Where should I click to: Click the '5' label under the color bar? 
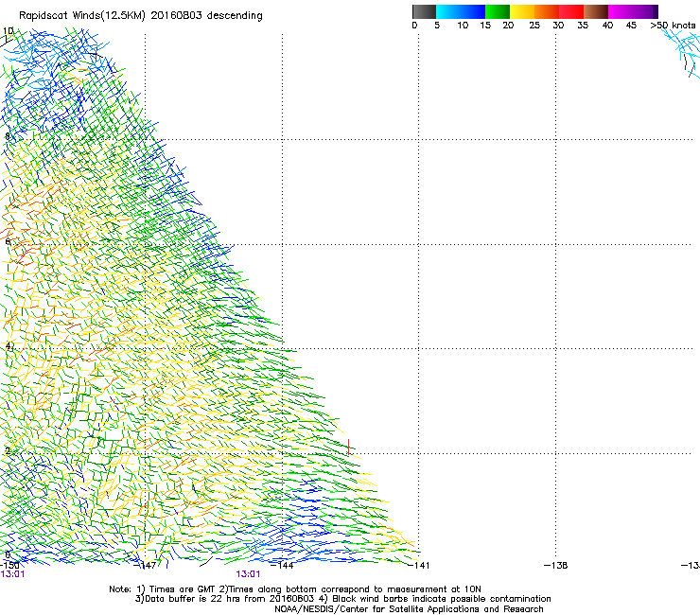tap(437, 26)
